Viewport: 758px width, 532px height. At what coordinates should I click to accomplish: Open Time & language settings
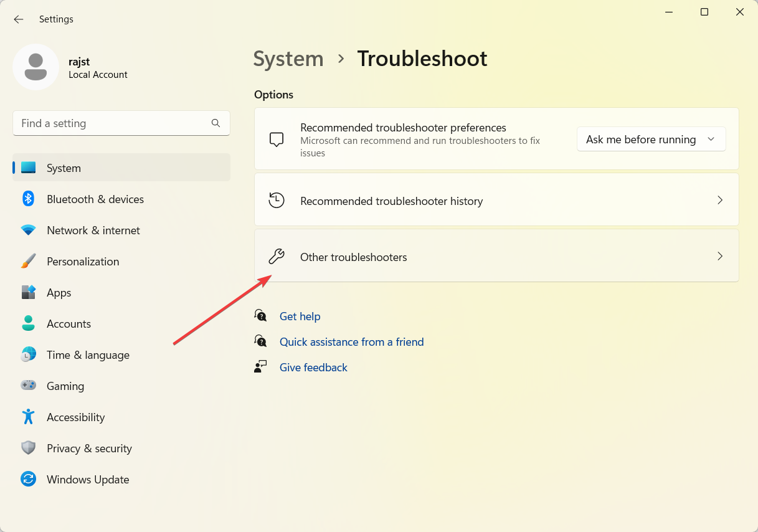point(88,355)
